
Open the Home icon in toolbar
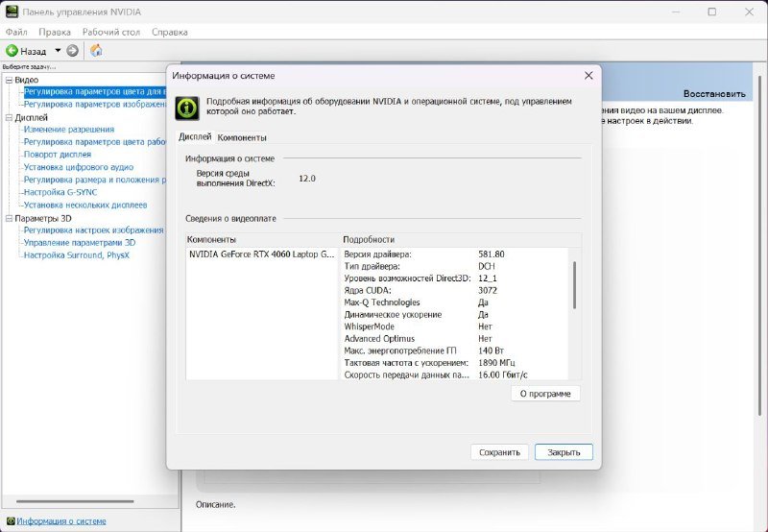97,50
